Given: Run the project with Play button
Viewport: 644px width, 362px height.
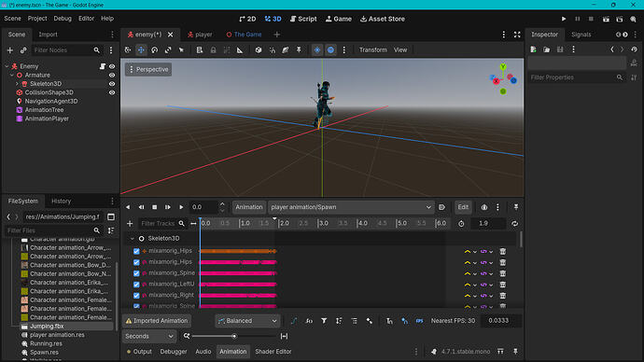Looking at the screenshot, I should (x=564, y=19).
